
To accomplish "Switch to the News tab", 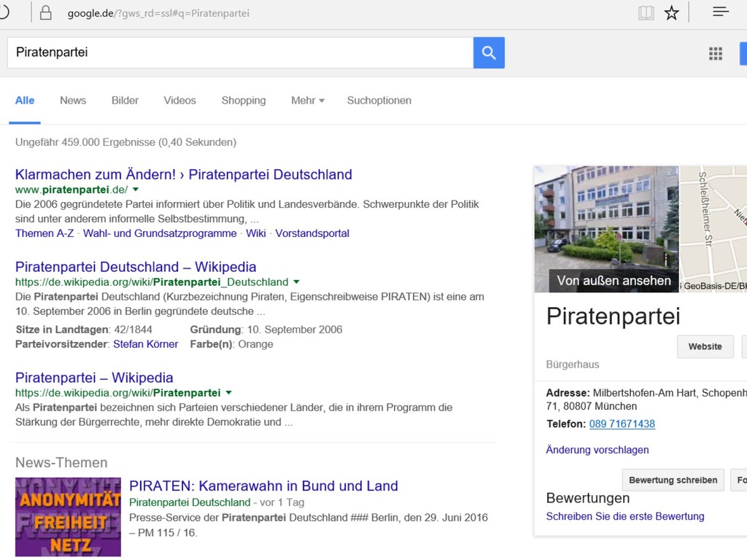I will coord(73,101).
